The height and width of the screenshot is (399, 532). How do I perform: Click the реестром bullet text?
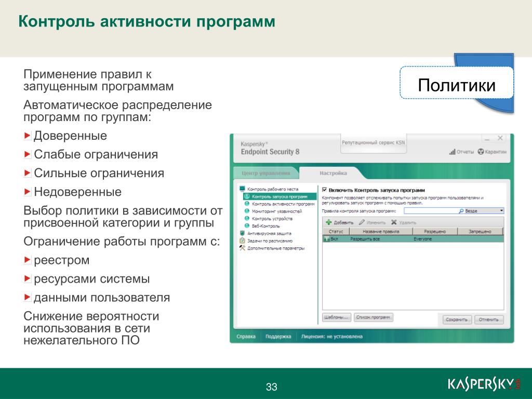pos(62,260)
